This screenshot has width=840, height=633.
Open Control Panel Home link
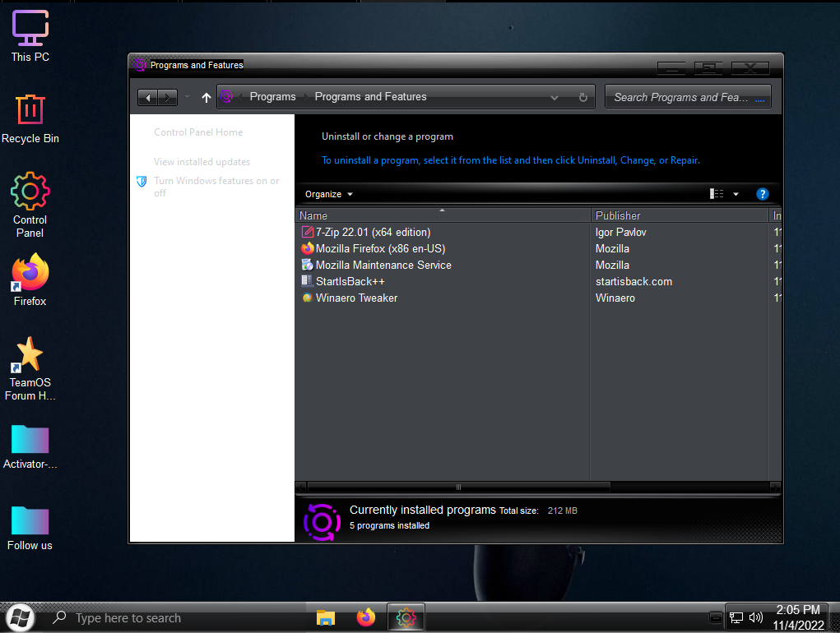click(198, 132)
